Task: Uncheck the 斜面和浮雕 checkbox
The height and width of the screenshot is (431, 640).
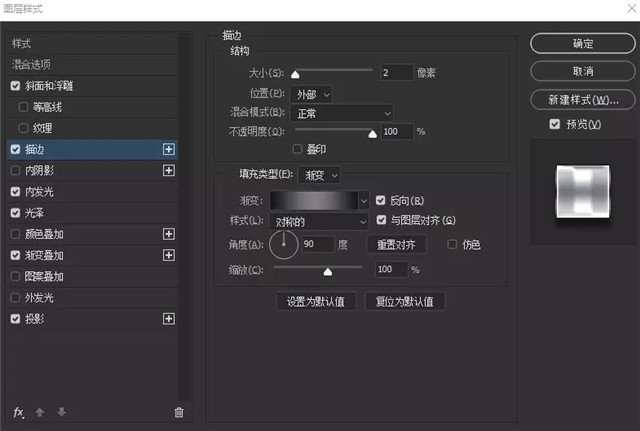Action: [x=16, y=86]
